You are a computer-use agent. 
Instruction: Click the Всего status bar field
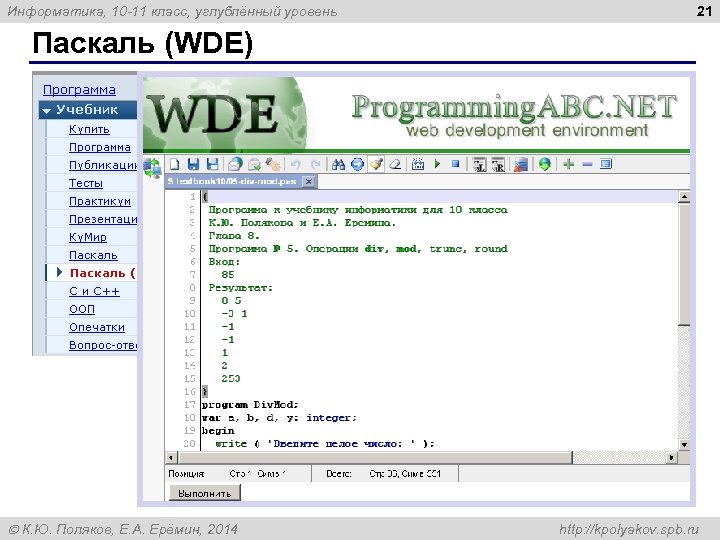tap(385, 473)
